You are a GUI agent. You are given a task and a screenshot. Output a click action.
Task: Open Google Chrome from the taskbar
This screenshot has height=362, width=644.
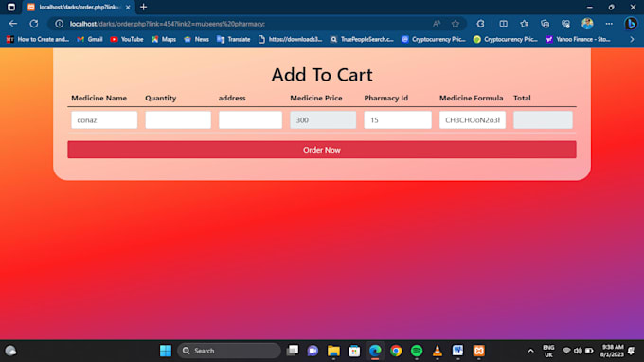coord(396,351)
